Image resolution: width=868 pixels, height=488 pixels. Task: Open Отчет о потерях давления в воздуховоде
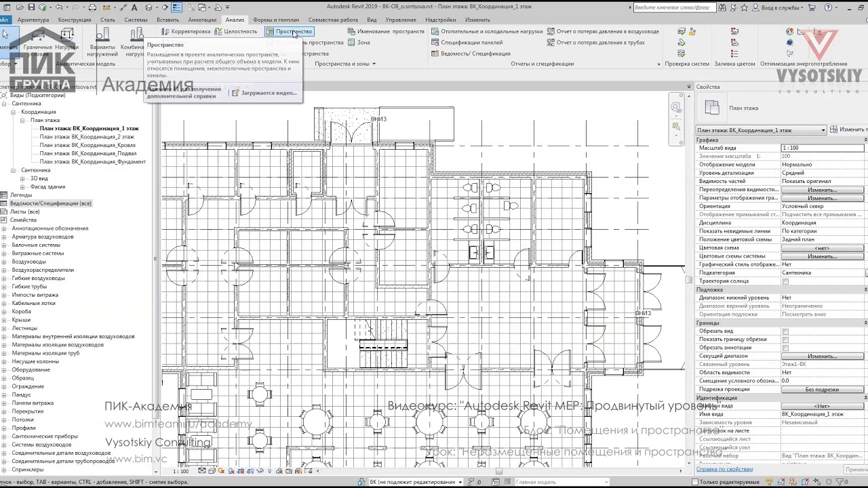click(x=603, y=32)
